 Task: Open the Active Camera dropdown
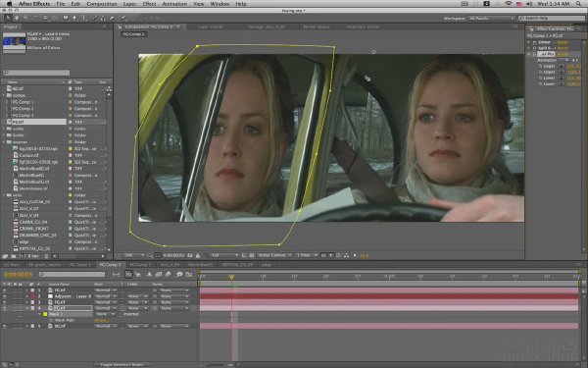coord(273,255)
